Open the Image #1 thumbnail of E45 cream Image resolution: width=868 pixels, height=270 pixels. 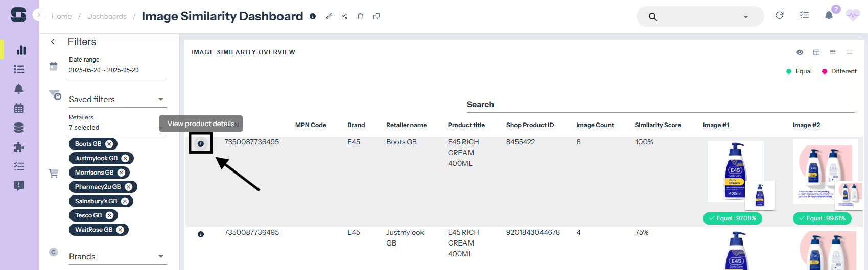(735, 171)
